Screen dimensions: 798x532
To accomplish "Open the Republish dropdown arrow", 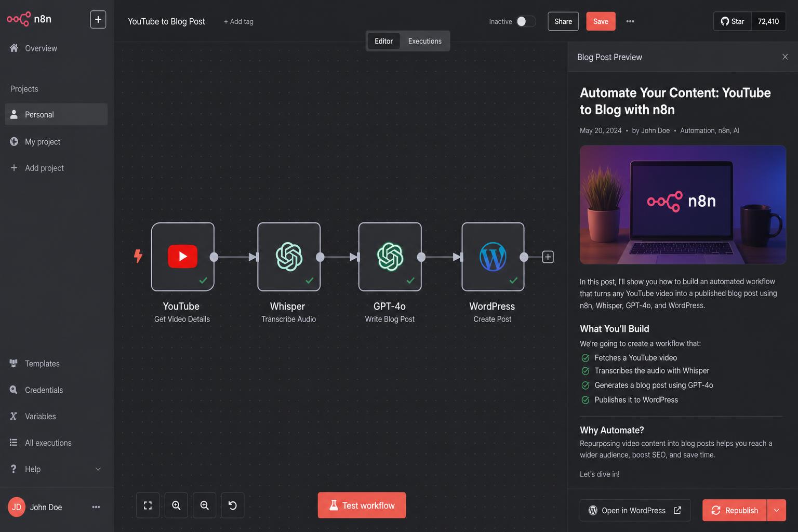I will [777, 510].
